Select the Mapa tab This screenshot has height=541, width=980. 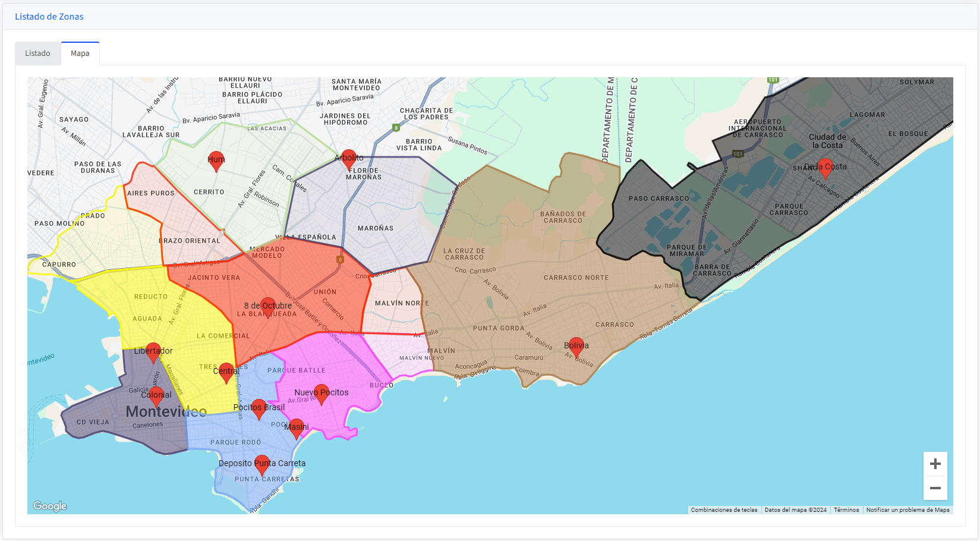coord(80,54)
